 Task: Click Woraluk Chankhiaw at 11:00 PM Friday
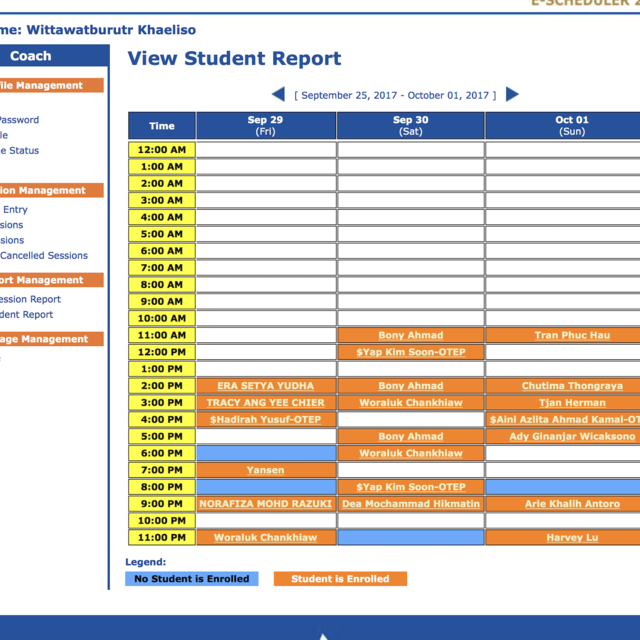[265, 537]
